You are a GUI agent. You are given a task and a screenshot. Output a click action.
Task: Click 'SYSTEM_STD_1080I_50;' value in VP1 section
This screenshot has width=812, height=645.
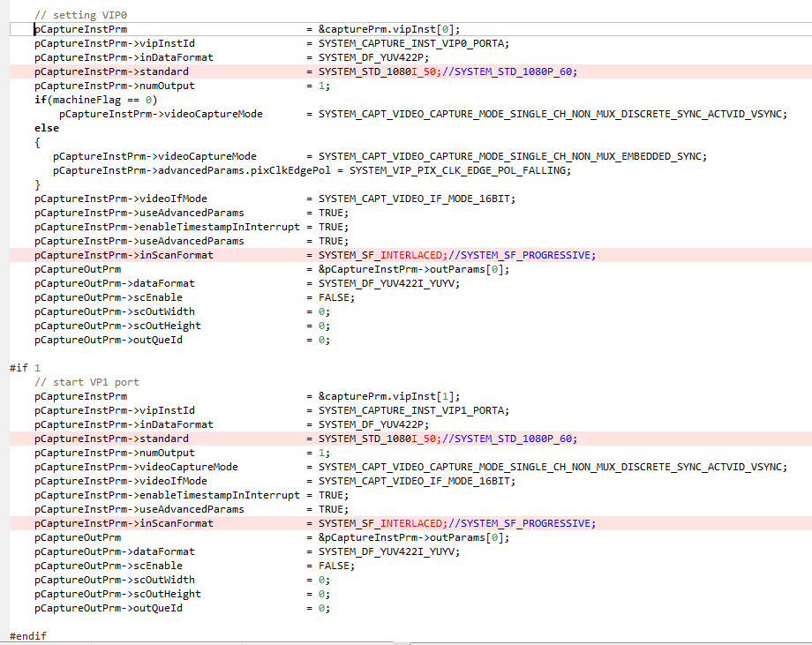click(x=380, y=439)
